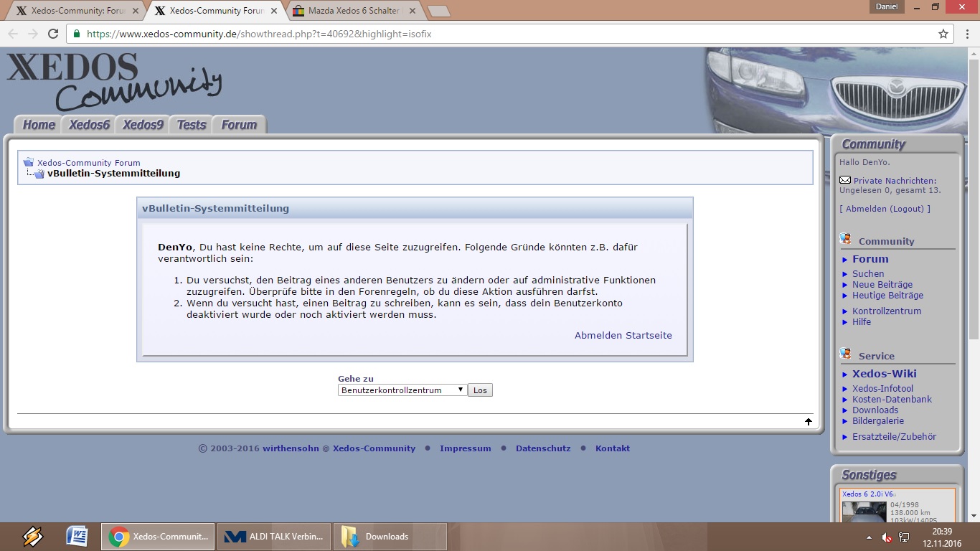Click the Abmelden link in message
Image resolution: width=980 pixels, height=551 pixels.
pyautogui.click(x=598, y=335)
